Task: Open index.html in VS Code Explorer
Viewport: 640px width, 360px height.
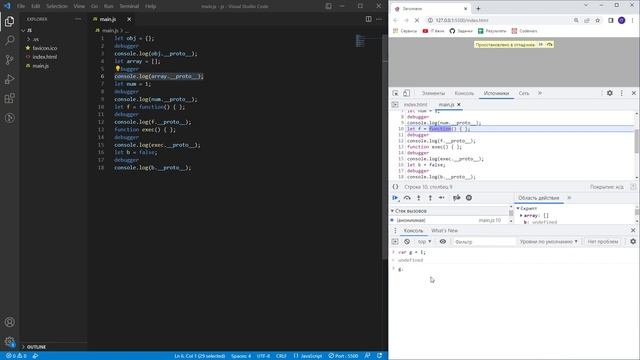Action: point(44,57)
